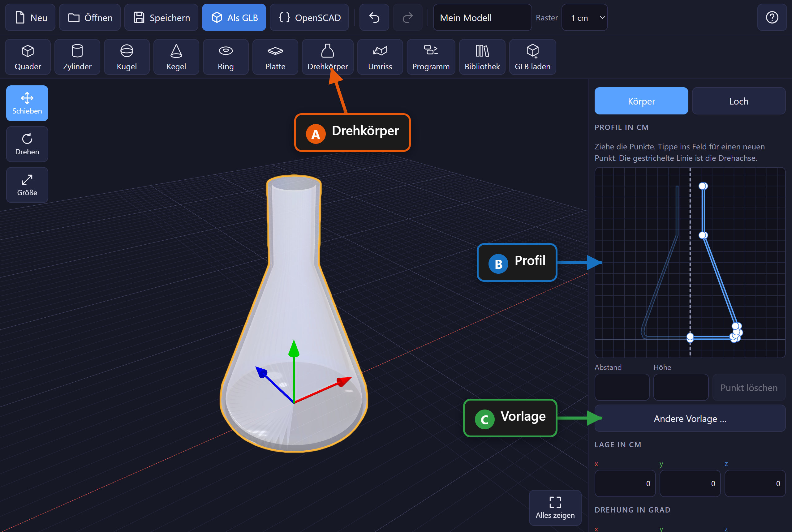Add a Zylinder shape
Viewport: 792px width, 532px height.
tap(77, 57)
